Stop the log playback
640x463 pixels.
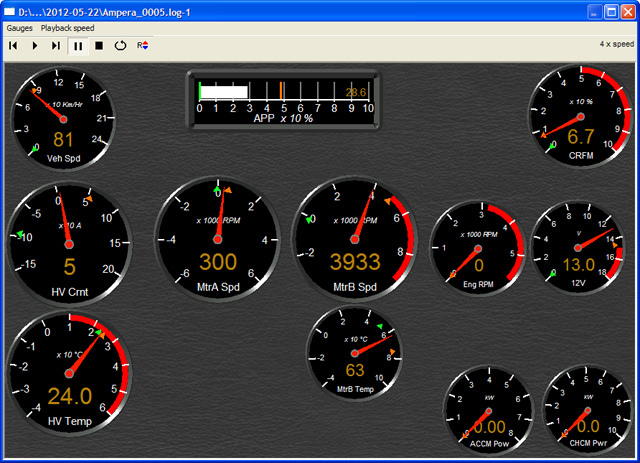click(x=99, y=45)
